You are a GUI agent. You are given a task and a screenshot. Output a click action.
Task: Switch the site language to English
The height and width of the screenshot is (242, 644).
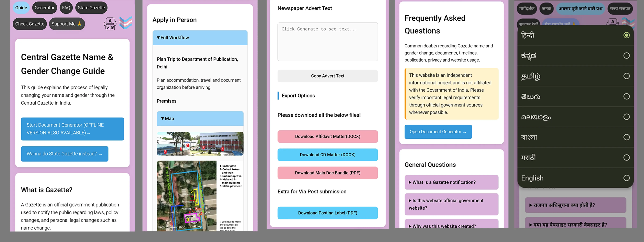point(575,178)
